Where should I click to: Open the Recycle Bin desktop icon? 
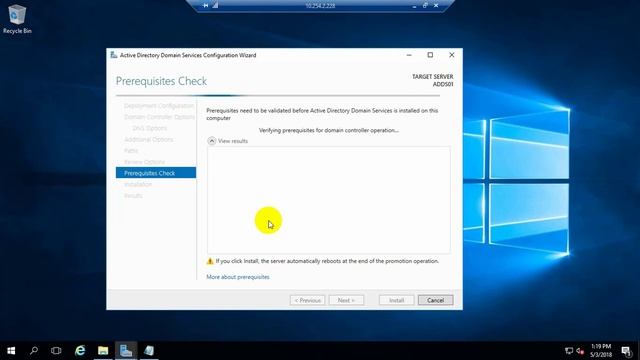click(x=17, y=19)
